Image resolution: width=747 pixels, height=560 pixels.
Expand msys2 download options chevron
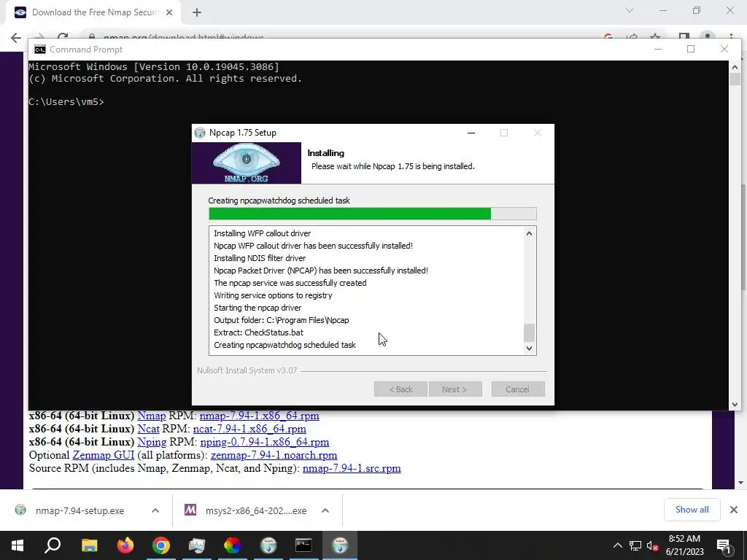pyautogui.click(x=325, y=510)
